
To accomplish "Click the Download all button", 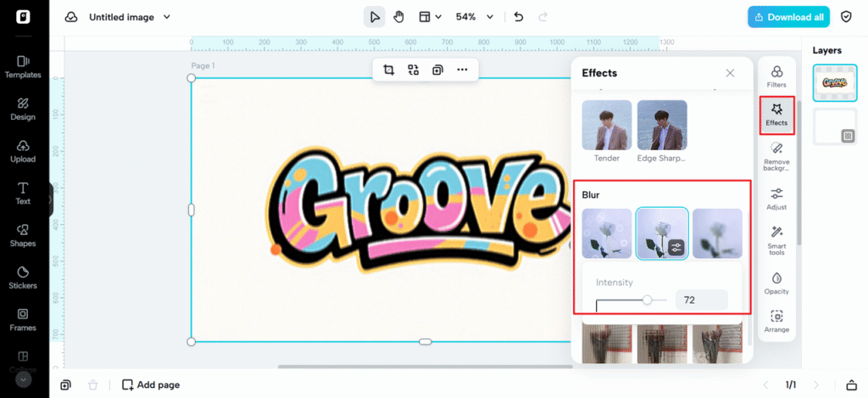I will click(788, 17).
